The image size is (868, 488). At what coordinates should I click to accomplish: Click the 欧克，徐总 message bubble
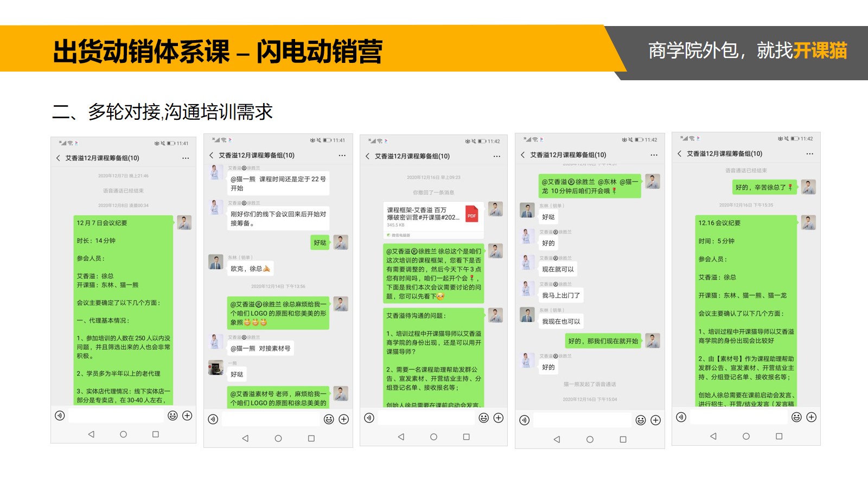pos(250,268)
